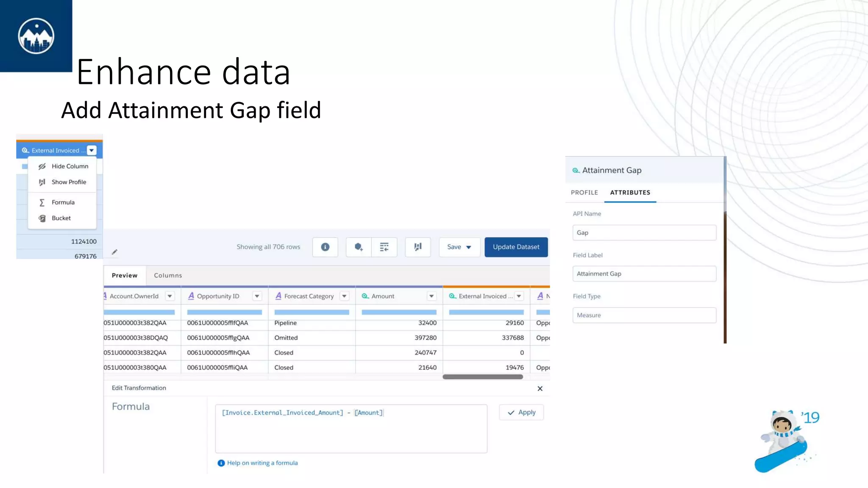Screen dimensions: 868x488
Task: Click the pencil edit icon
Action: [x=114, y=252]
